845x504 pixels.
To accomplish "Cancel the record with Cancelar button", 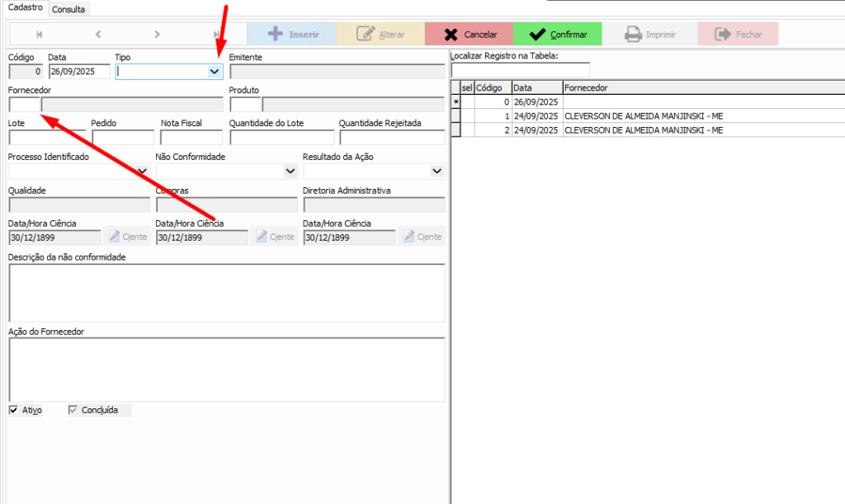I will 469,35.
